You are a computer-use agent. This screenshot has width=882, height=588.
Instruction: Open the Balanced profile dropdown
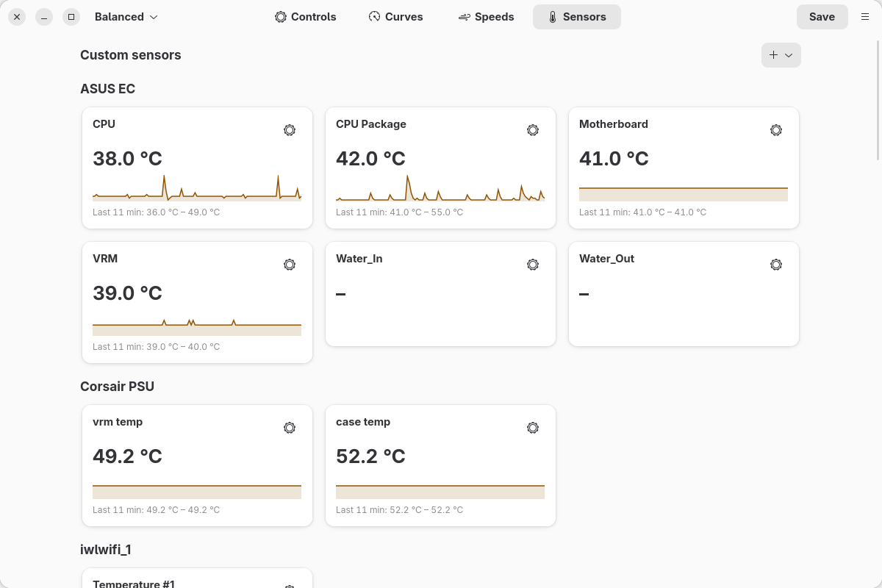(x=126, y=17)
